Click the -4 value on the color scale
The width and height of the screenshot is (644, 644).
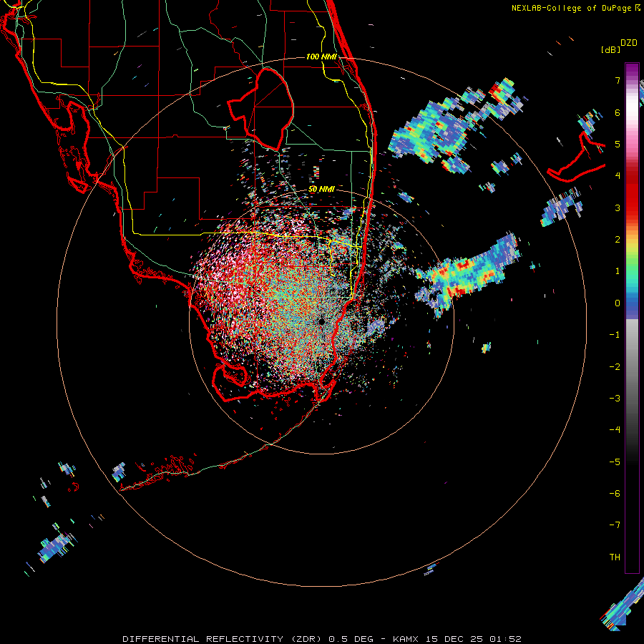615,429
